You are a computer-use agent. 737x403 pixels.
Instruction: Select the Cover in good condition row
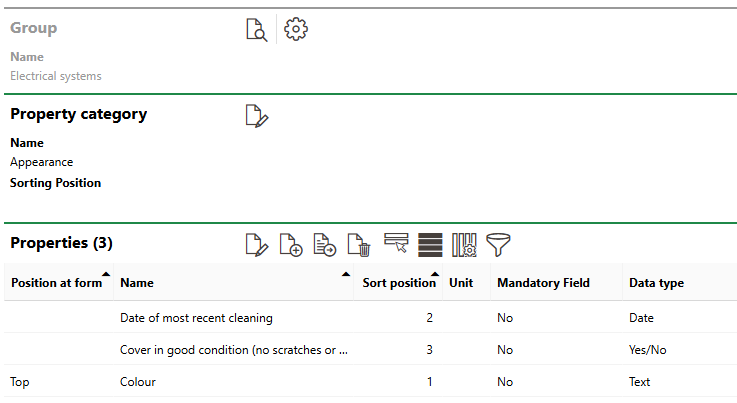233,350
